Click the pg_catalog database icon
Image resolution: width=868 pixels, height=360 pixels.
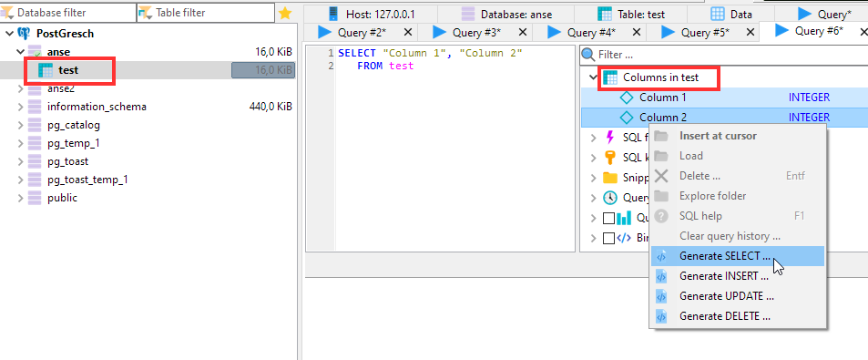coord(35,125)
